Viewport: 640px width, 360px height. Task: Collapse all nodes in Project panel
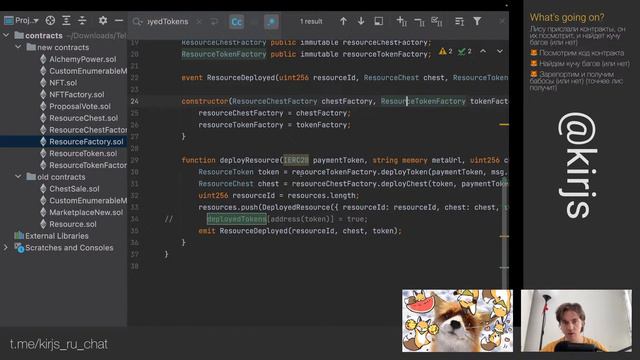tap(82, 20)
